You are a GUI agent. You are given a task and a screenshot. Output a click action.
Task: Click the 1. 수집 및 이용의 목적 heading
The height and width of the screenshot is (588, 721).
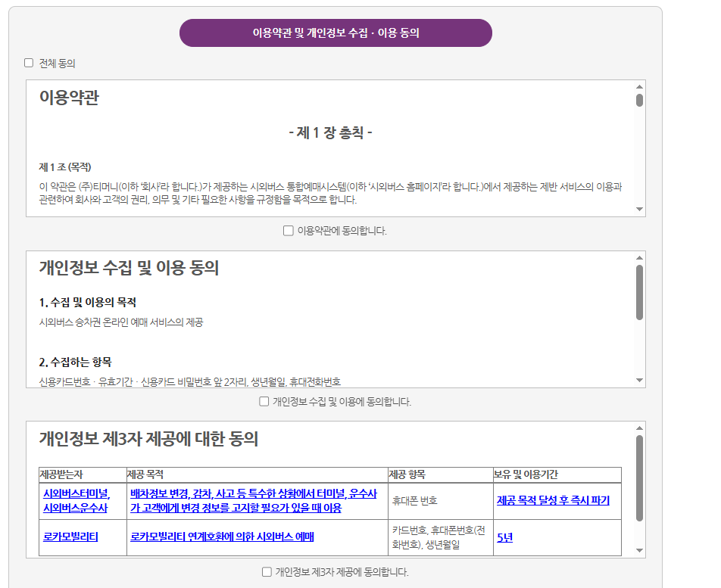(87, 302)
